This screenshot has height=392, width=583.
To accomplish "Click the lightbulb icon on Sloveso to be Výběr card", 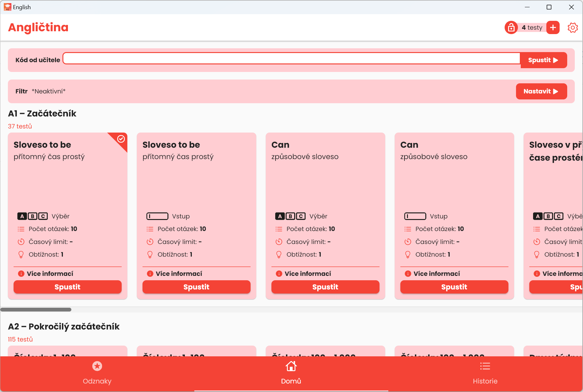I will [21, 255].
